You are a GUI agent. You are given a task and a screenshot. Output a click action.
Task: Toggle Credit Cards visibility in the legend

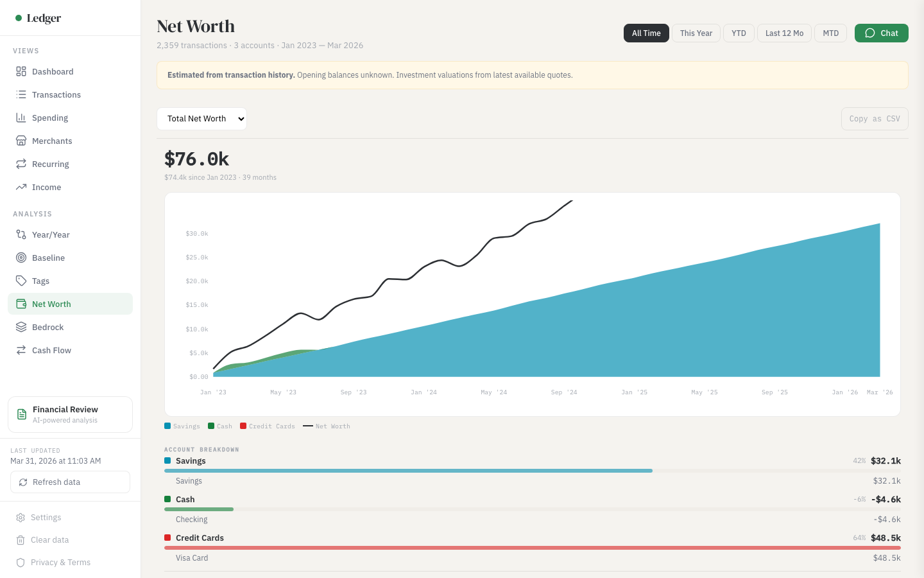[x=268, y=426]
